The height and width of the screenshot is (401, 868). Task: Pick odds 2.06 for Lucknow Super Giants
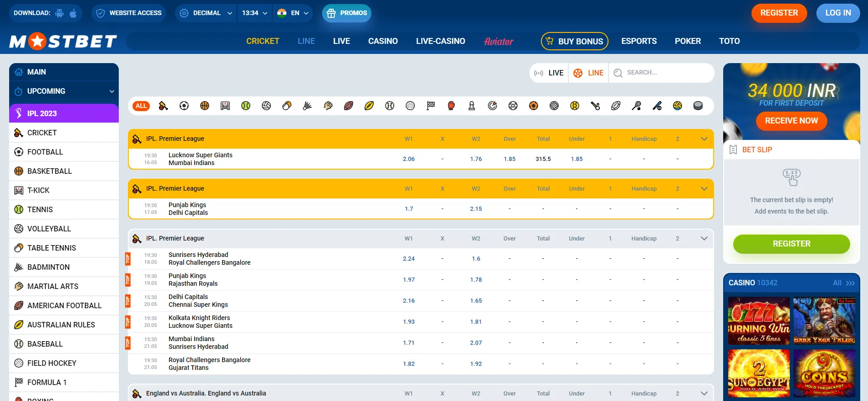point(409,159)
